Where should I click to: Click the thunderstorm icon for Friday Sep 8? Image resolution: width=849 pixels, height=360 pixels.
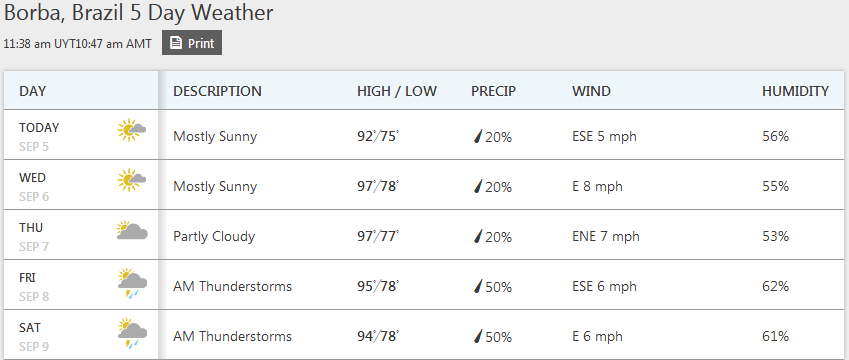[132, 284]
